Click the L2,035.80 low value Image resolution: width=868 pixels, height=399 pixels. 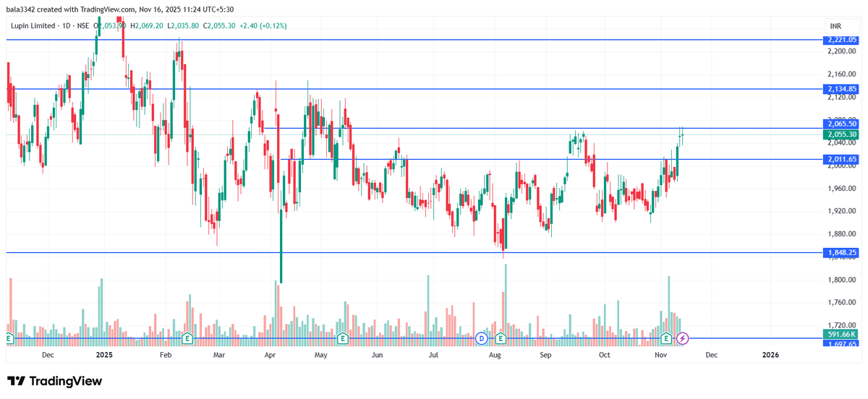pos(183,26)
